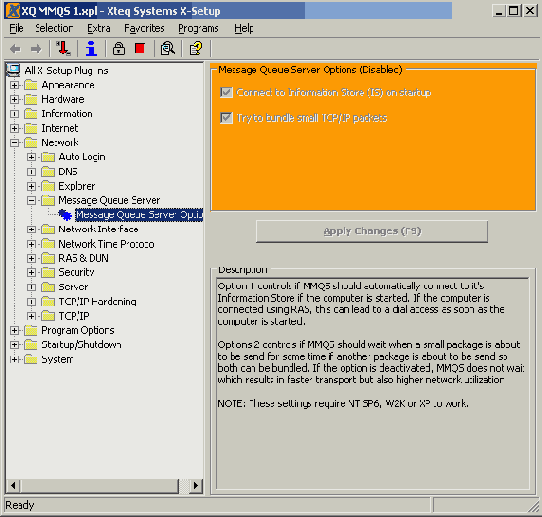542x517 pixels.
Task: Click the forward arrow toolbar icon
Action: pos(36,49)
